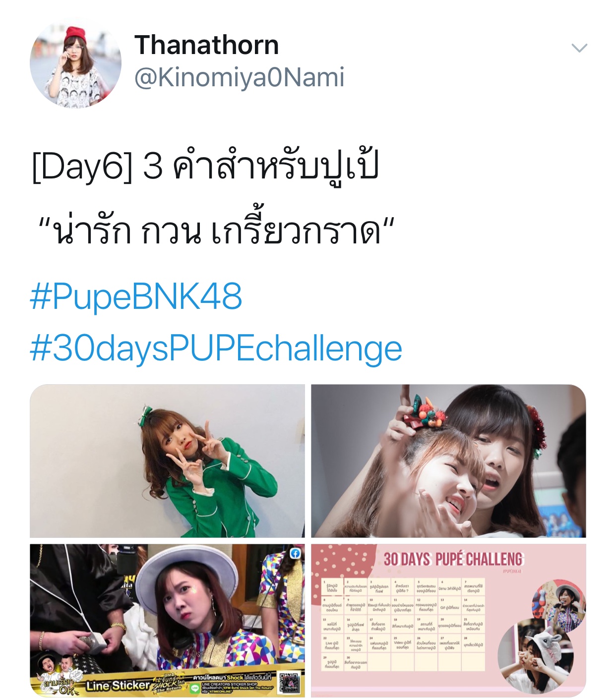Viewport: 616px width, 700px height.
Task: View the photo of two girls with hair ornaments
Action: (x=448, y=461)
